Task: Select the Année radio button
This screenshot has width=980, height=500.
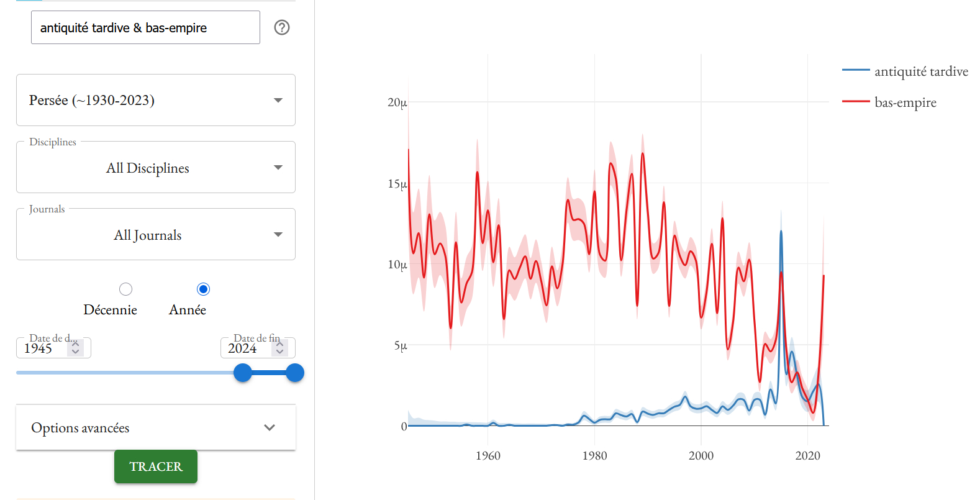Action: tap(203, 289)
